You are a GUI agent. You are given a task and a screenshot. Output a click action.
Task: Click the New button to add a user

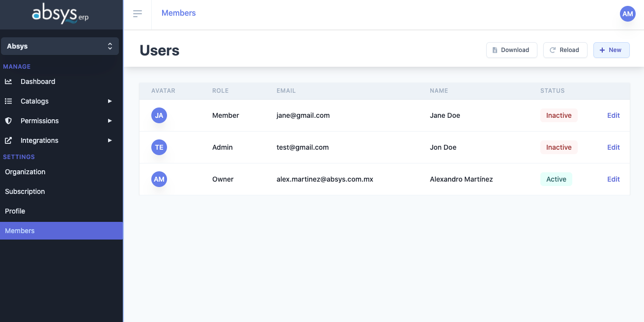(611, 50)
